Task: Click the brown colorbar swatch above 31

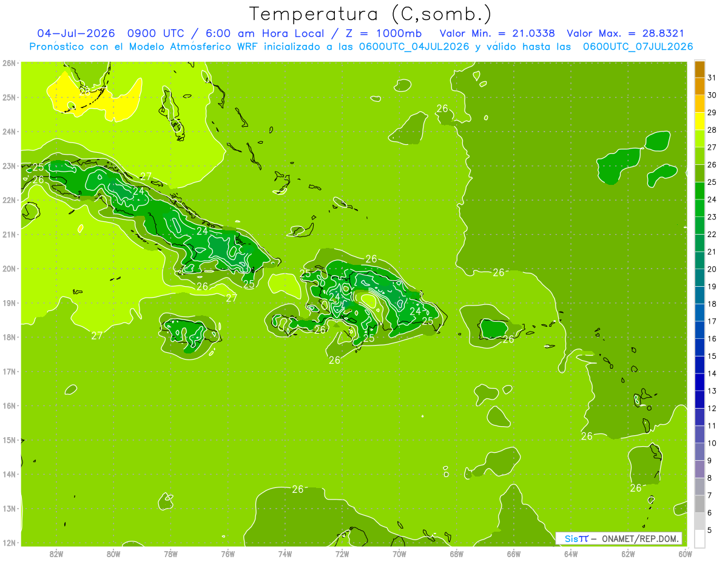Action: [699, 70]
